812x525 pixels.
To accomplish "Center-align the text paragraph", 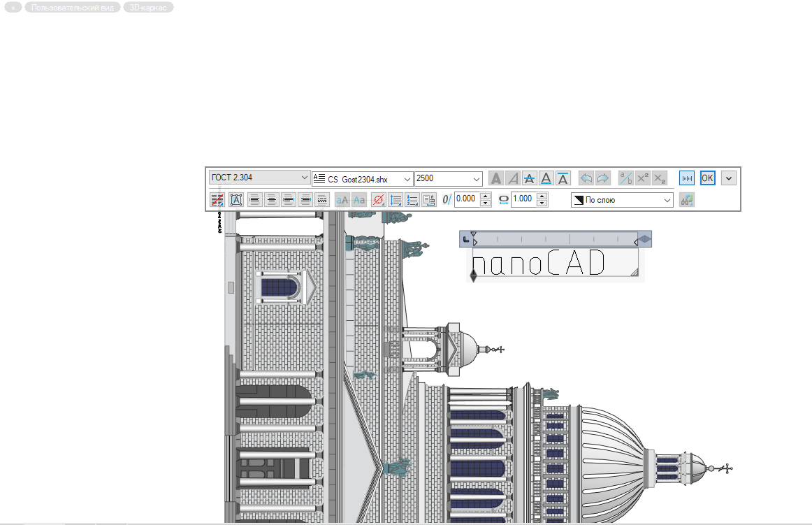I will coord(272,200).
